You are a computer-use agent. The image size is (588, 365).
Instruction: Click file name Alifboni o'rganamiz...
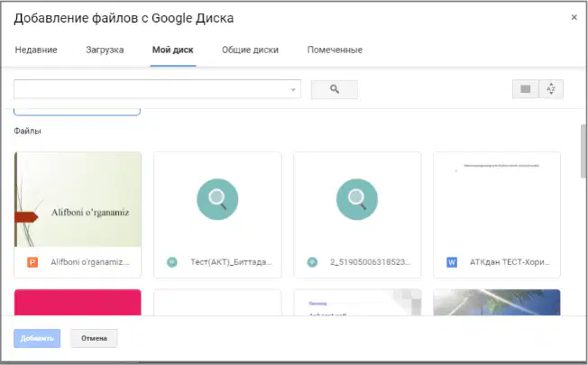[x=90, y=262]
